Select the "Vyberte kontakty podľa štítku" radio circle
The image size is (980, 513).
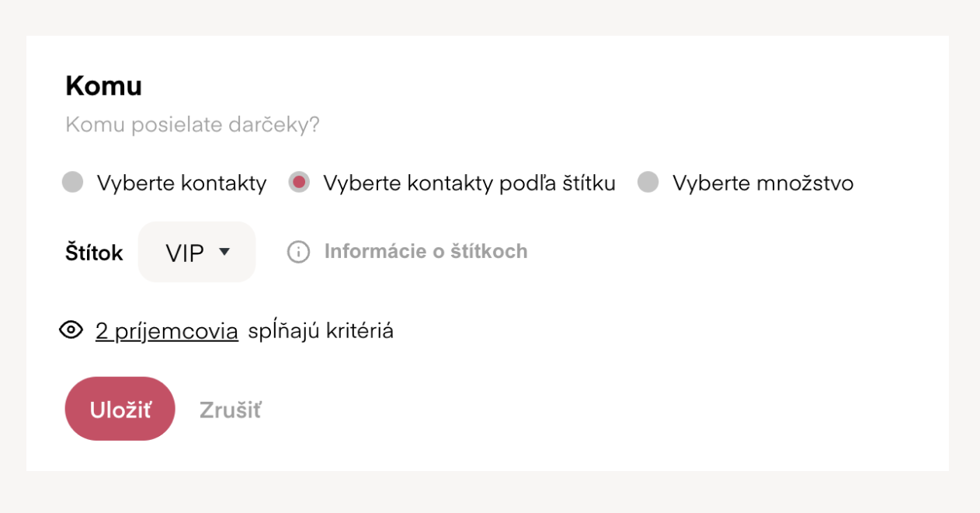point(299,183)
